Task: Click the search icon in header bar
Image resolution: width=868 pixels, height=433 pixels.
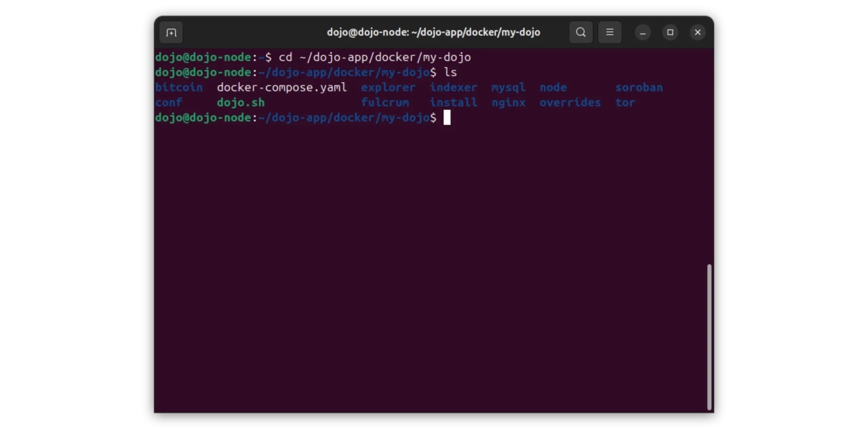Action: pos(580,33)
